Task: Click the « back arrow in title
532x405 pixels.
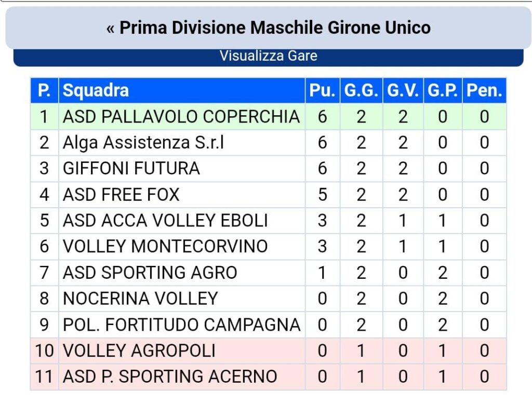Action: 110,28
